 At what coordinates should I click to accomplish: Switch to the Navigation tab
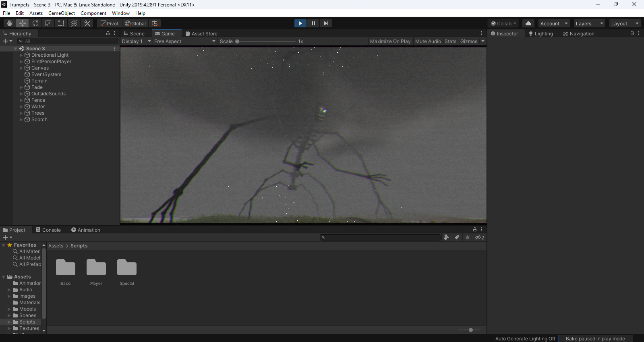pos(579,34)
